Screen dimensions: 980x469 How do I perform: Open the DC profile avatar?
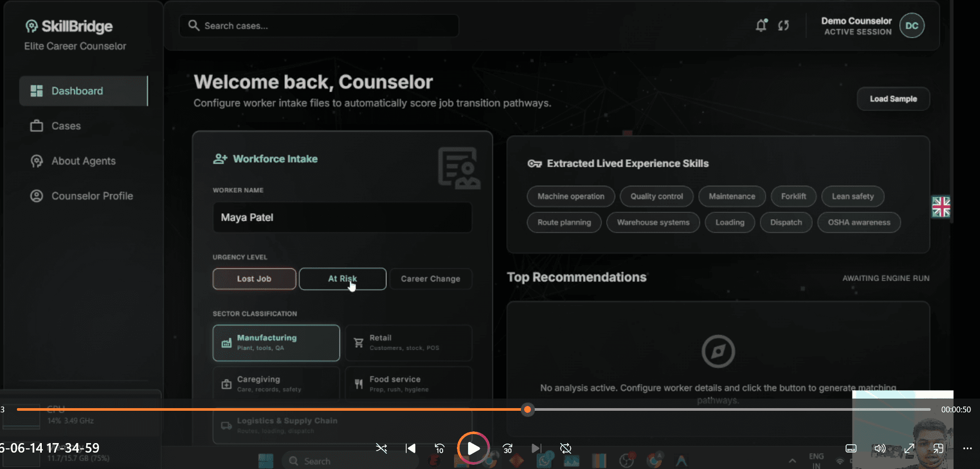[912, 25]
